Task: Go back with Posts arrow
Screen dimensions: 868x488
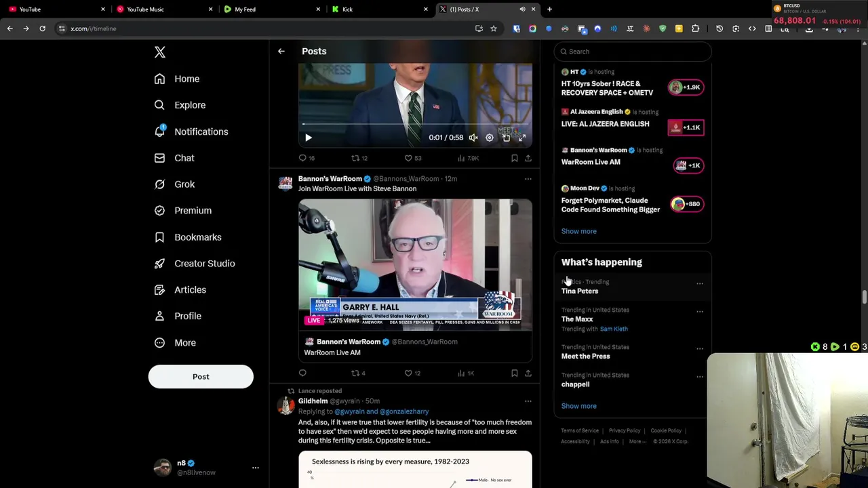Action: tap(281, 52)
